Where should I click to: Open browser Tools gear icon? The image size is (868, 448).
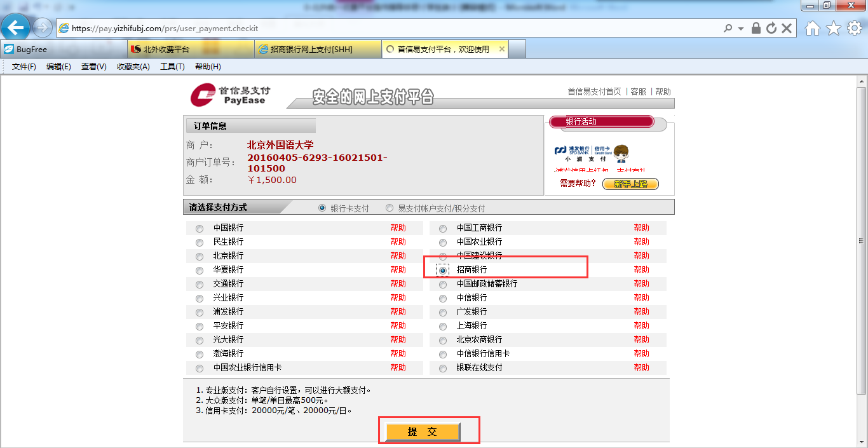coord(853,28)
